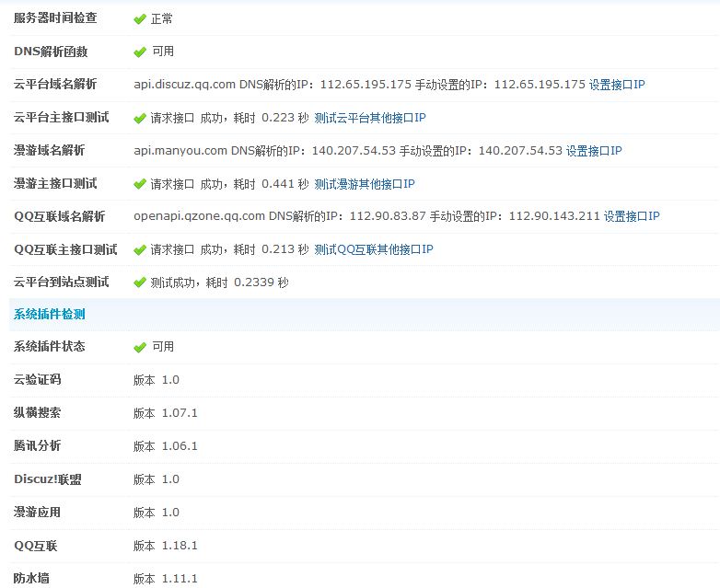The height and width of the screenshot is (588, 720).
Task: Click api.manyou.com DNS解析的IP text
Action: (264, 151)
